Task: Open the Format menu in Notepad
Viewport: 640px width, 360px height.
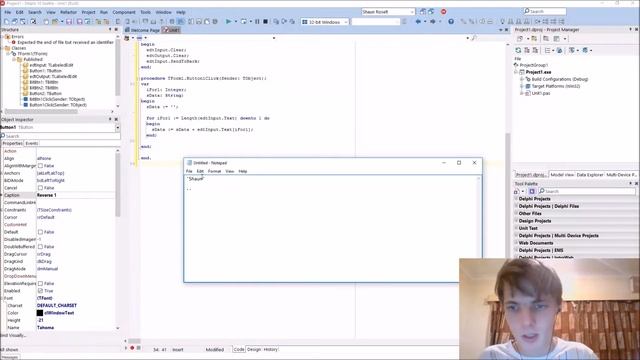Action: point(214,171)
